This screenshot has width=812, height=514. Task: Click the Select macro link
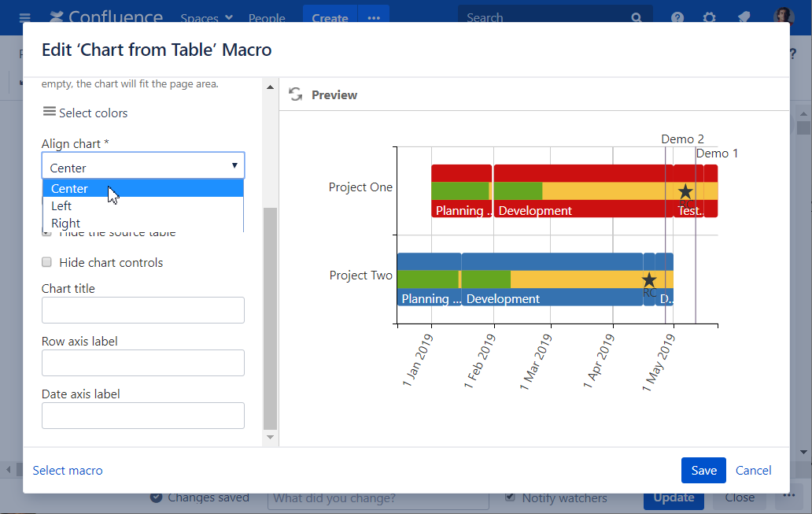click(x=68, y=470)
